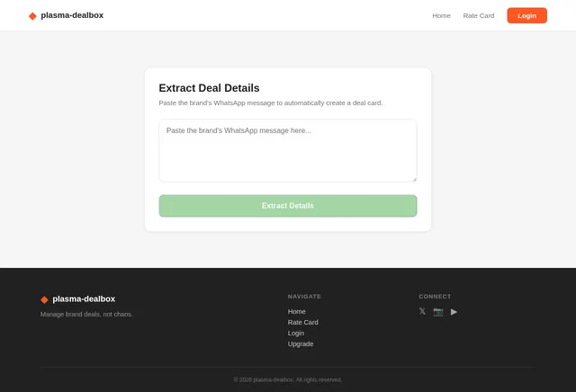Viewport: 576px width, 392px height.
Task: Grab the textarea resize handle corner
Action: (414, 180)
